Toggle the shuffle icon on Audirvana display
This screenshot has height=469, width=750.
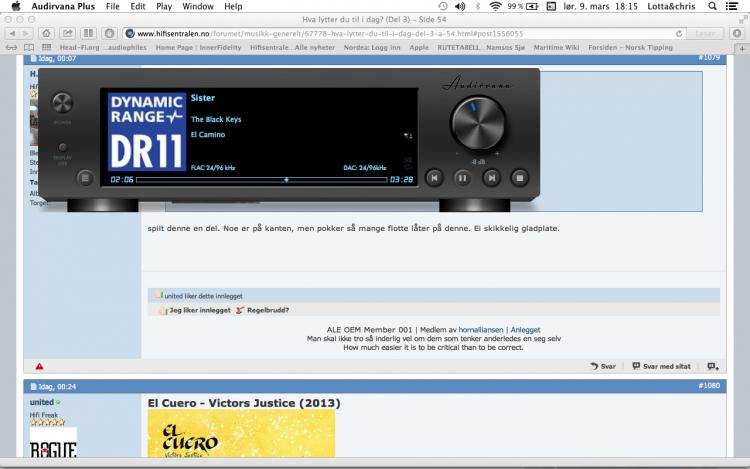pyautogui.click(x=408, y=160)
